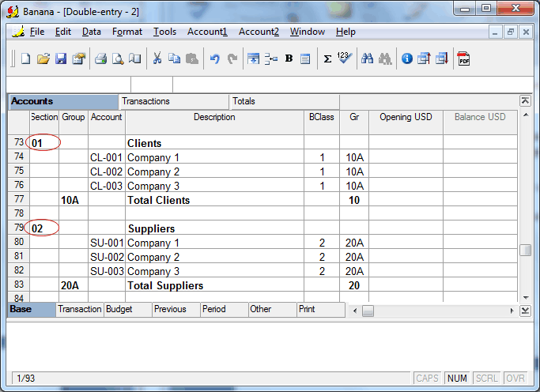Screen dimensions: 540x392
Task: Print the document with the printer icon
Action: 100,58
